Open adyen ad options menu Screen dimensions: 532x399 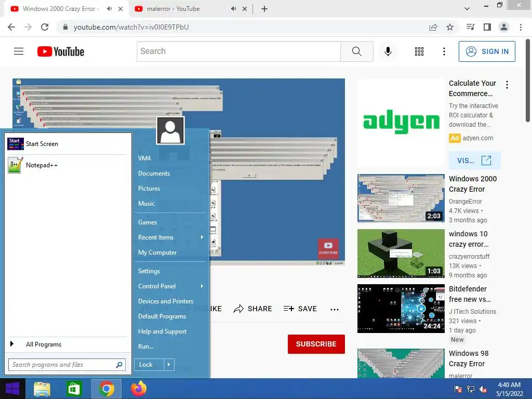(x=507, y=85)
